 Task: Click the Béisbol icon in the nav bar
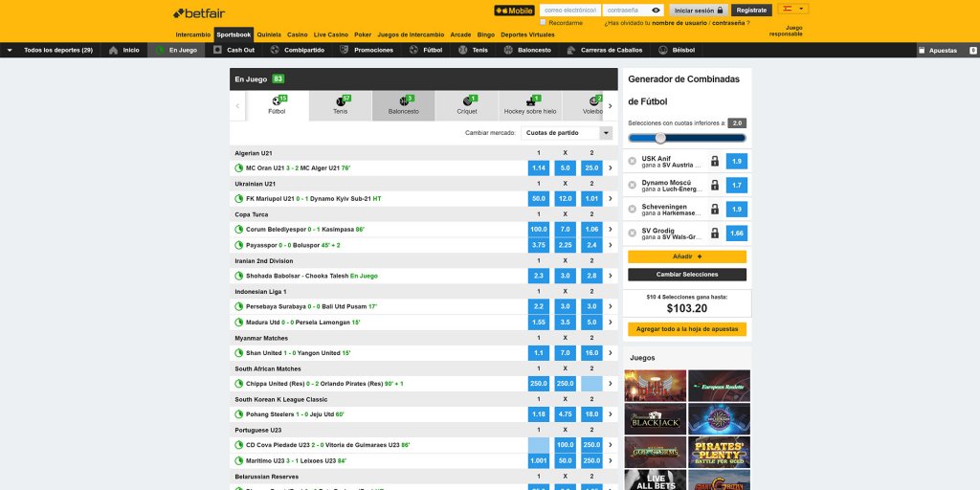663,50
